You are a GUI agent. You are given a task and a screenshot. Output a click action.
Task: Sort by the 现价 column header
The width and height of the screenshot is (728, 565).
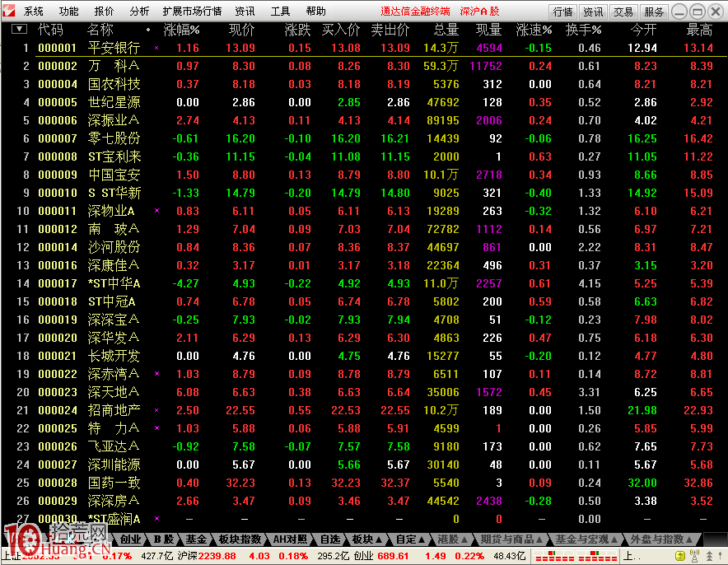coord(242,30)
